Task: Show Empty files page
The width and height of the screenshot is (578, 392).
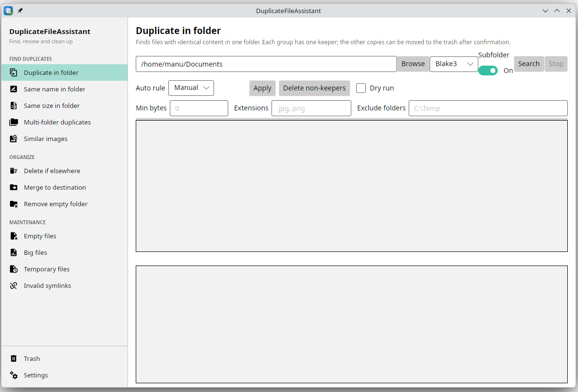Action: (65, 236)
